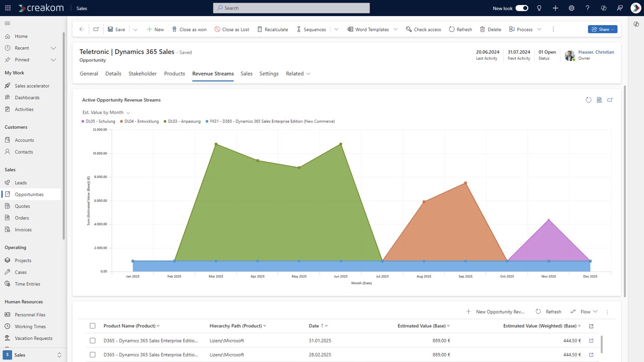644x362 pixels.
Task: Open the Word Templates dropdown arrow
Action: tap(395, 29)
